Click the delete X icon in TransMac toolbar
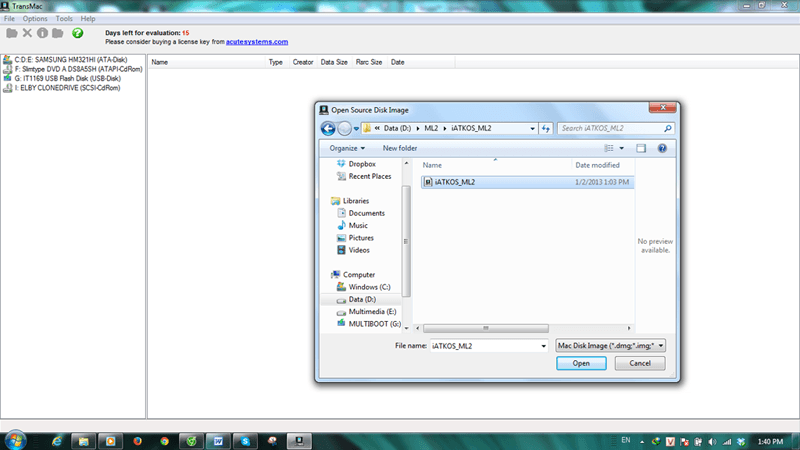This screenshot has height=450, width=800. [27, 33]
